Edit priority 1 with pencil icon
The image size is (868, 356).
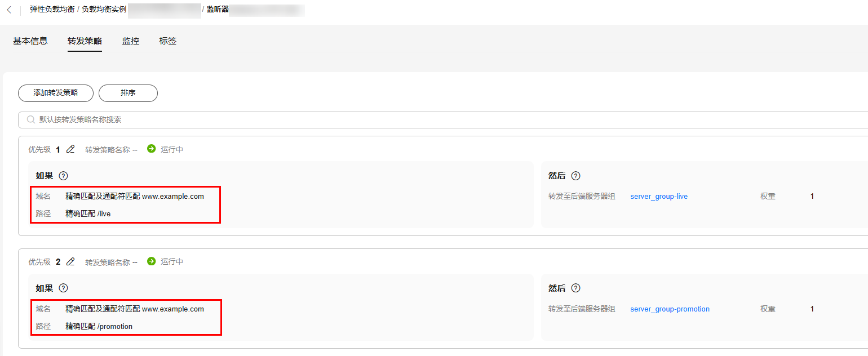click(x=70, y=149)
